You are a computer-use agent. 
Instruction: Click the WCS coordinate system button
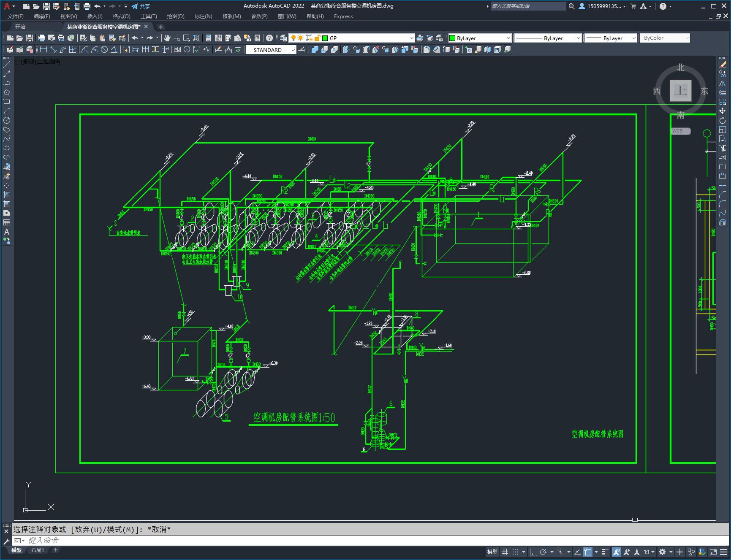click(x=680, y=131)
